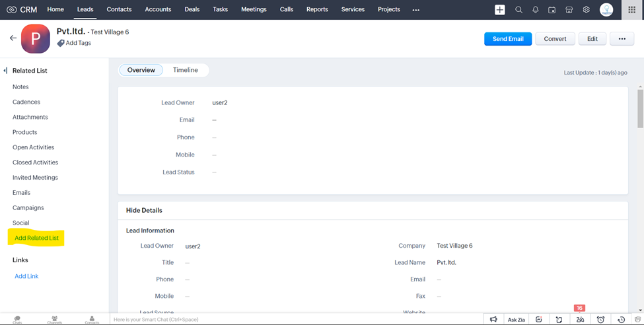Screen dimensions: 644x325
Task: Click Add Tags link
Action: click(79, 43)
